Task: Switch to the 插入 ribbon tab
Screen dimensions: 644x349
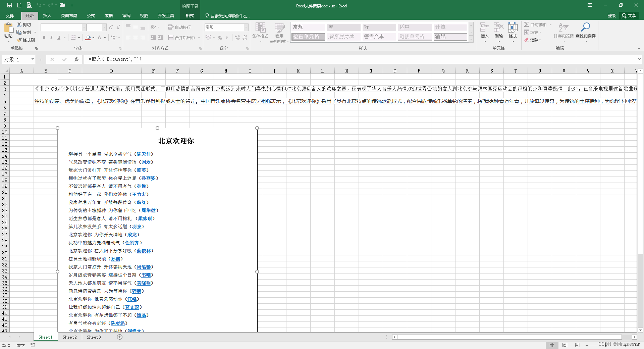Action: (47, 16)
